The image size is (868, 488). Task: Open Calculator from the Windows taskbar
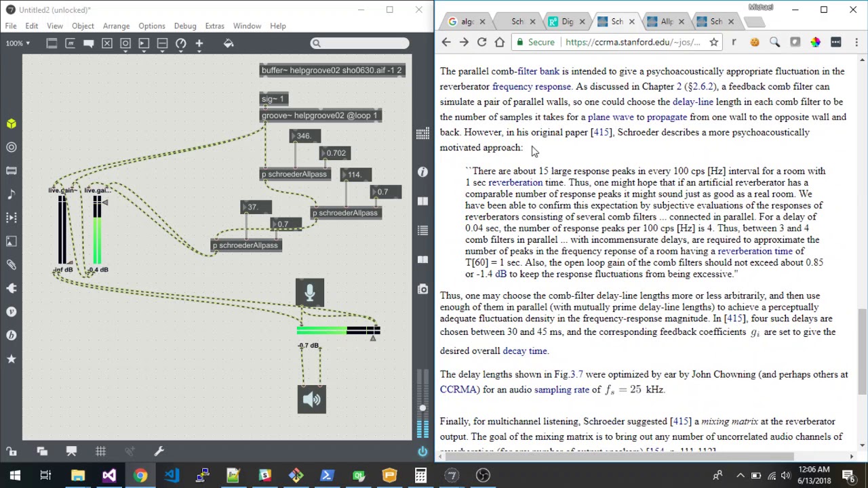click(421, 475)
